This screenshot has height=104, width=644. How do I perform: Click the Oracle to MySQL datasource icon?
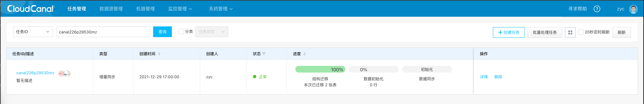(x=64, y=73)
